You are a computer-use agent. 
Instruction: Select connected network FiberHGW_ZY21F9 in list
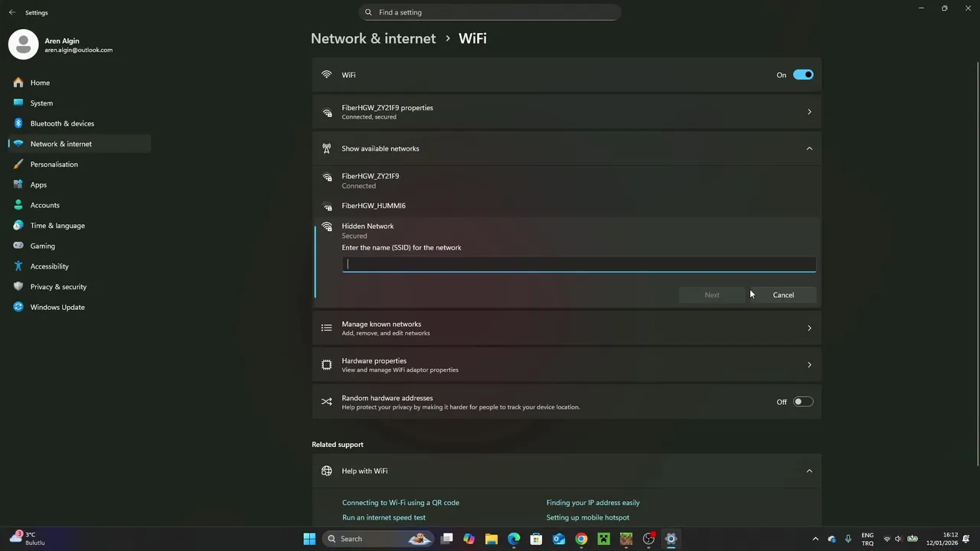pyautogui.click(x=567, y=181)
